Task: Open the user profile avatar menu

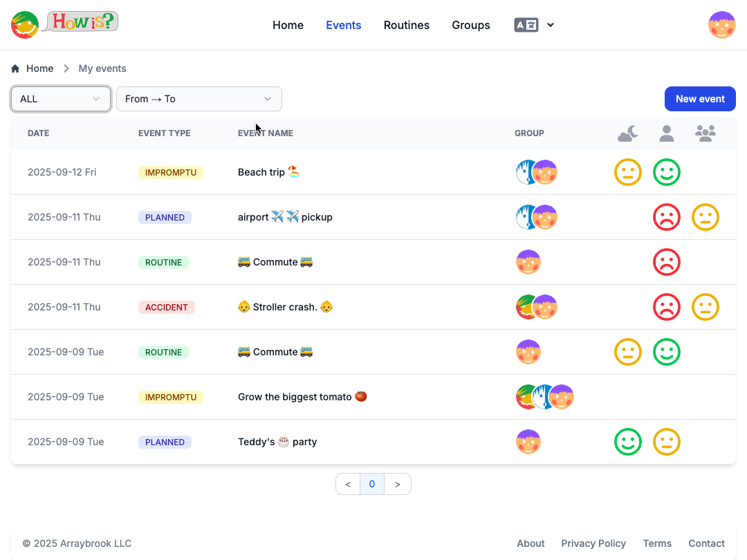Action: (x=721, y=25)
